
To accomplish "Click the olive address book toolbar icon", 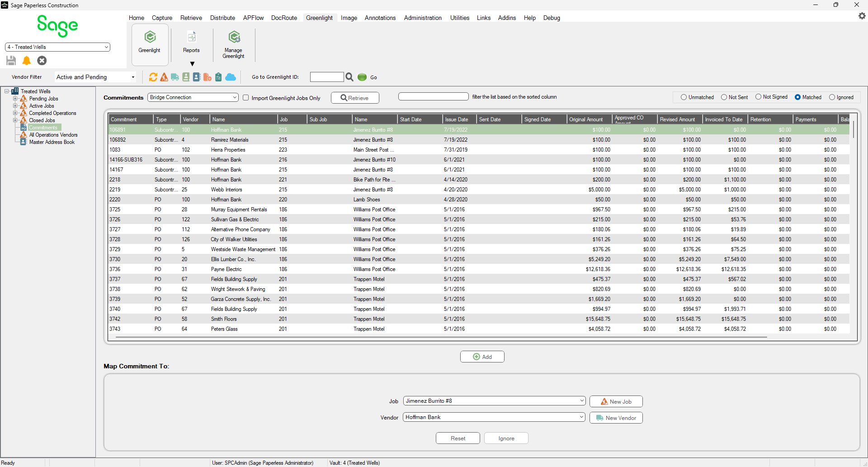I will [x=186, y=77].
